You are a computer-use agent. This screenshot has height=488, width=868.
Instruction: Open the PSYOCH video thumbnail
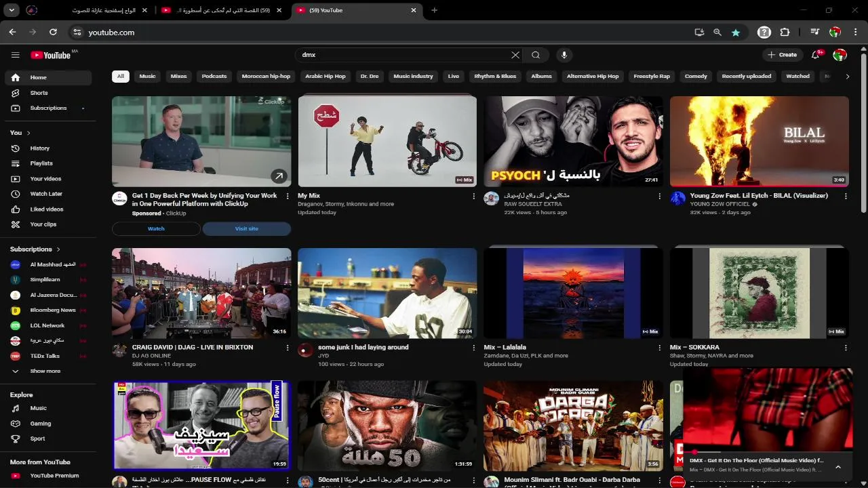coord(573,141)
